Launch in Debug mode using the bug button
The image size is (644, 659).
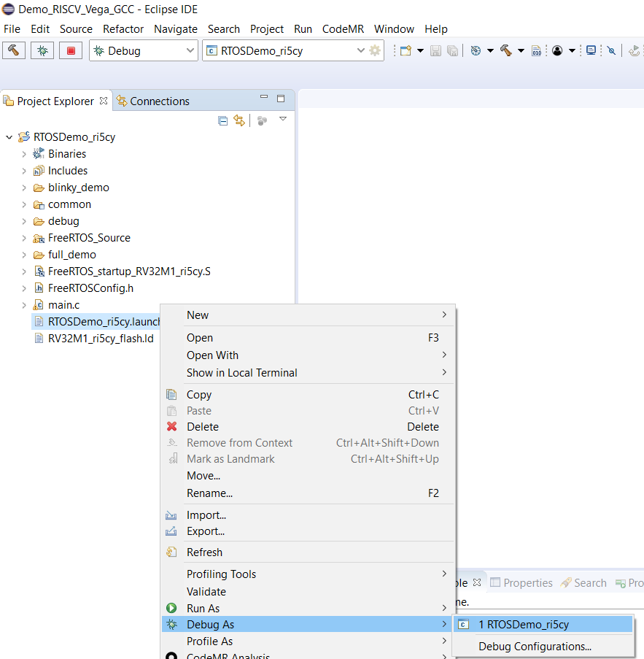[42, 51]
